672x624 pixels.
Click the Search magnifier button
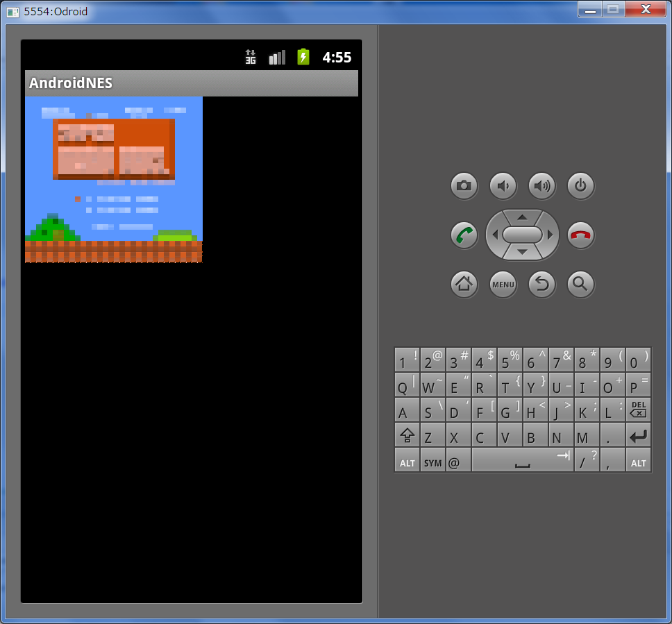pyautogui.click(x=580, y=284)
